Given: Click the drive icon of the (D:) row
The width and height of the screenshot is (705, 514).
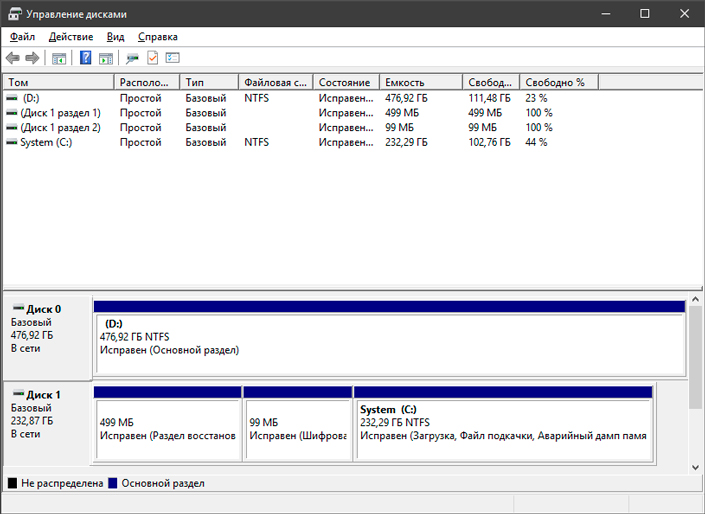Looking at the screenshot, I should coord(12,98).
